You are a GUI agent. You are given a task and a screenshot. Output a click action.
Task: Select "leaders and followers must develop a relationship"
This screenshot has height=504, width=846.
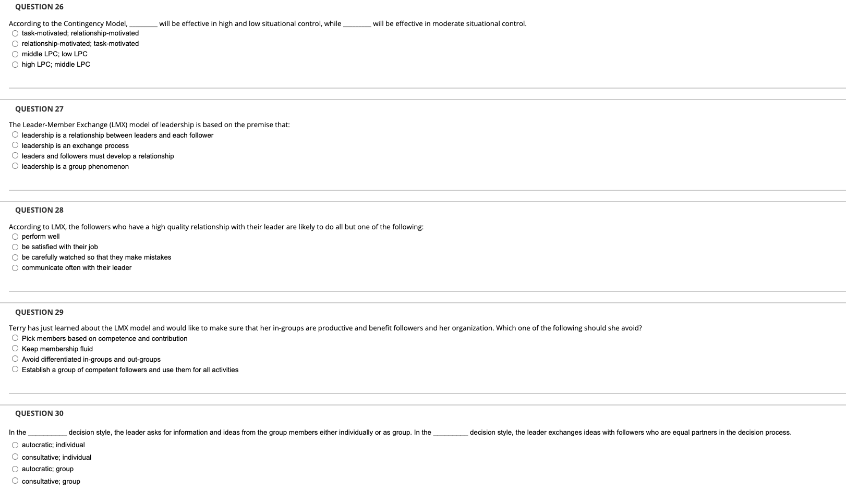[14, 155]
